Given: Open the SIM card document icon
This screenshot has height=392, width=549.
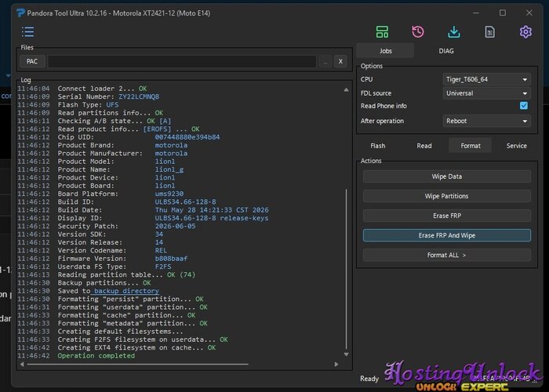Looking at the screenshot, I should tap(490, 32).
